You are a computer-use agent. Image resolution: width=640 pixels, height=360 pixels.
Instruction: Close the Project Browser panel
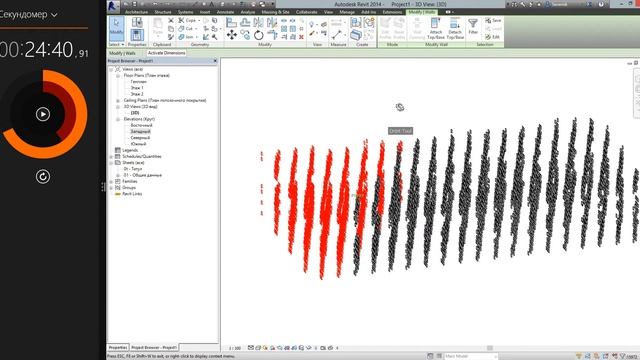[x=216, y=61]
